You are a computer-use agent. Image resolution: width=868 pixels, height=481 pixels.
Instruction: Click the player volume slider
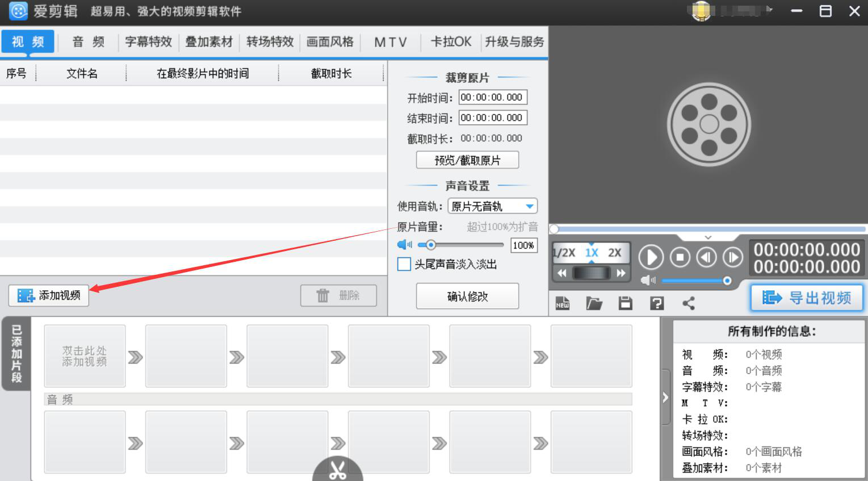(696, 281)
